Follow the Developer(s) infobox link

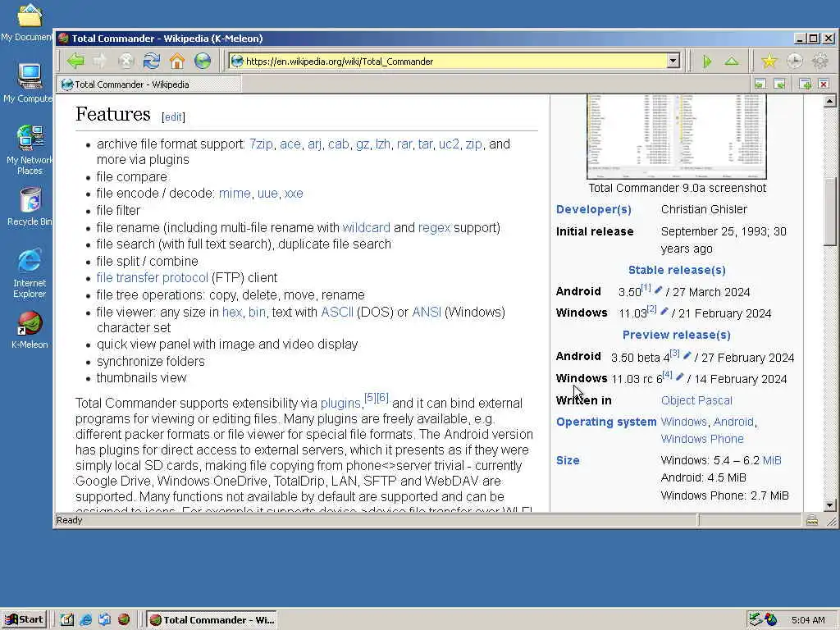(x=594, y=209)
